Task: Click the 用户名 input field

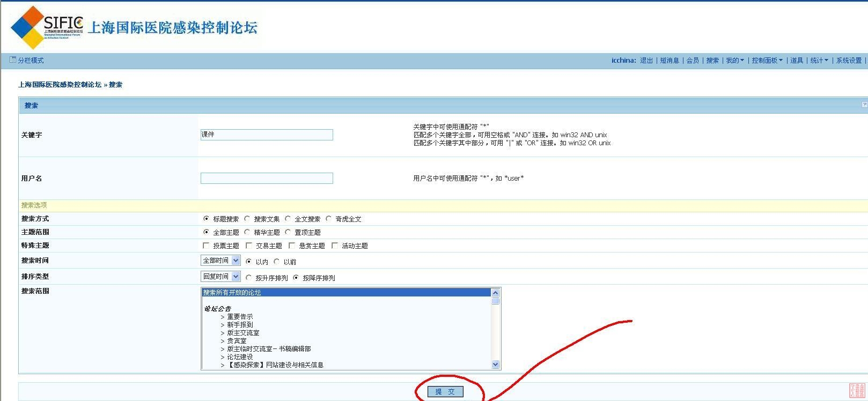Action: pyautogui.click(x=267, y=178)
